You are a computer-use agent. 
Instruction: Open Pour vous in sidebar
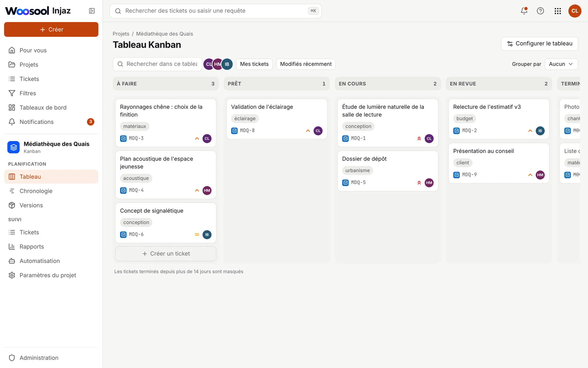pos(51,50)
